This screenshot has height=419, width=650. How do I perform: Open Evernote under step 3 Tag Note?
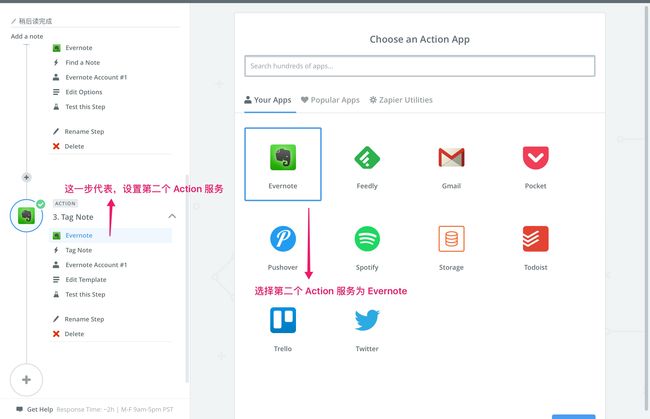click(x=110, y=235)
